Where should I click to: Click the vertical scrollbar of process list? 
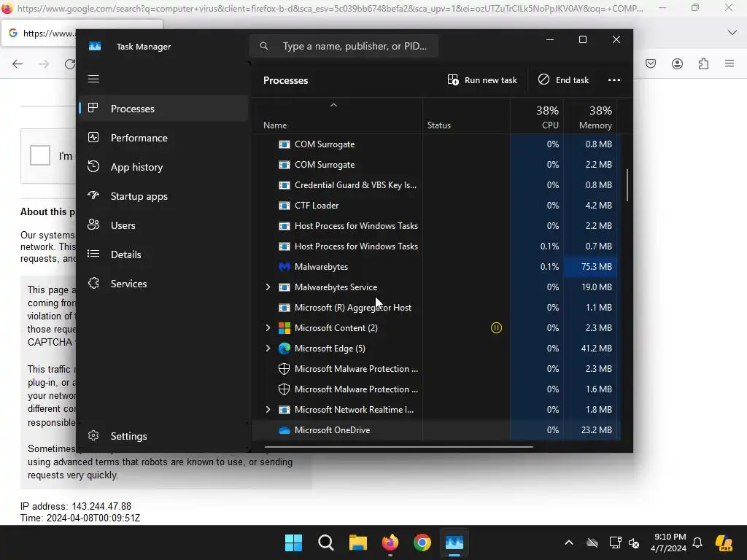point(627,185)
